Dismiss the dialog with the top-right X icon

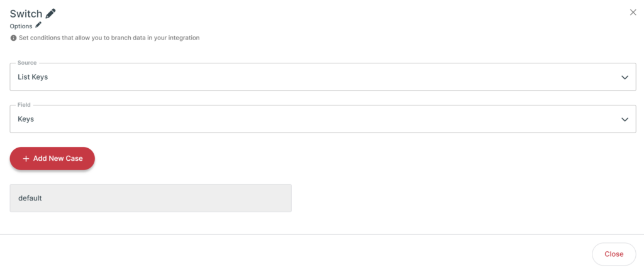pos(633,13)
